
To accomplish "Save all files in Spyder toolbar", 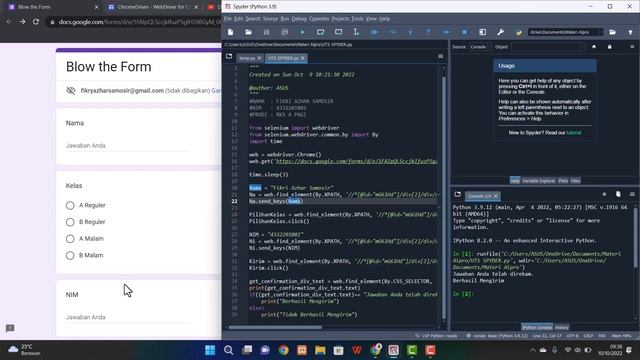I will (x=284, y=32).
